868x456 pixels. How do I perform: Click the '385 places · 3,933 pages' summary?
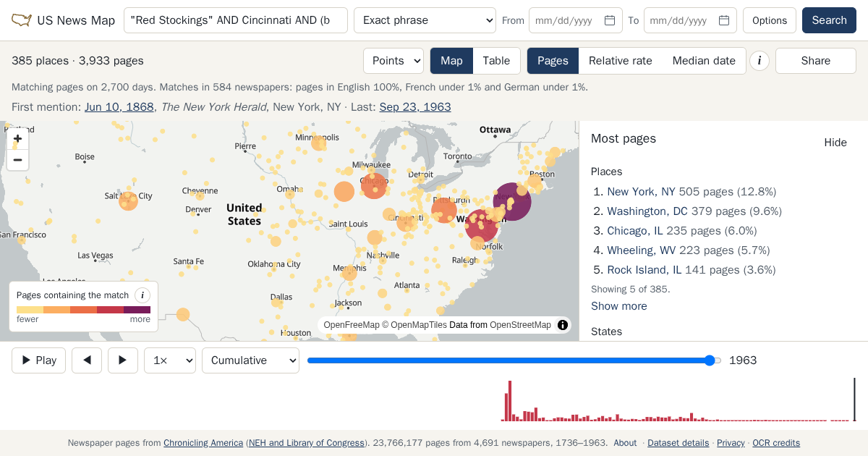77,61
